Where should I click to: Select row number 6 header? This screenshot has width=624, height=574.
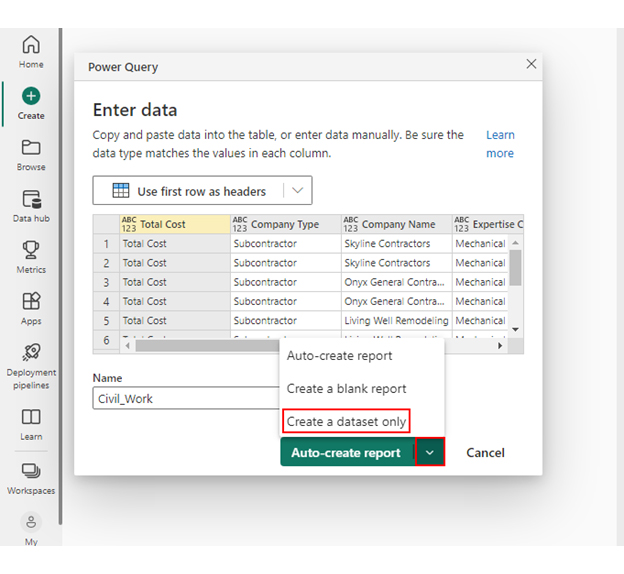point(106,340)
